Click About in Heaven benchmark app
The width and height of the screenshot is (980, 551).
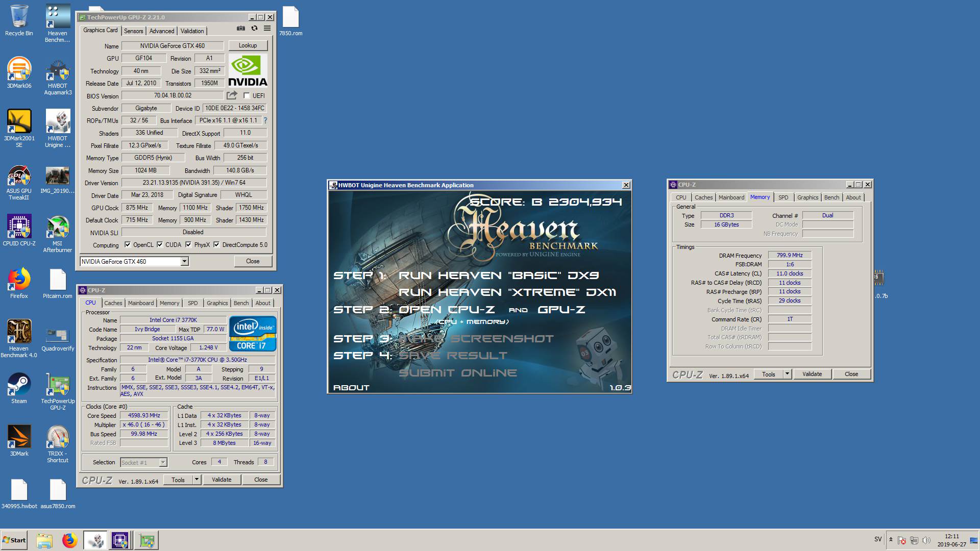351,388
